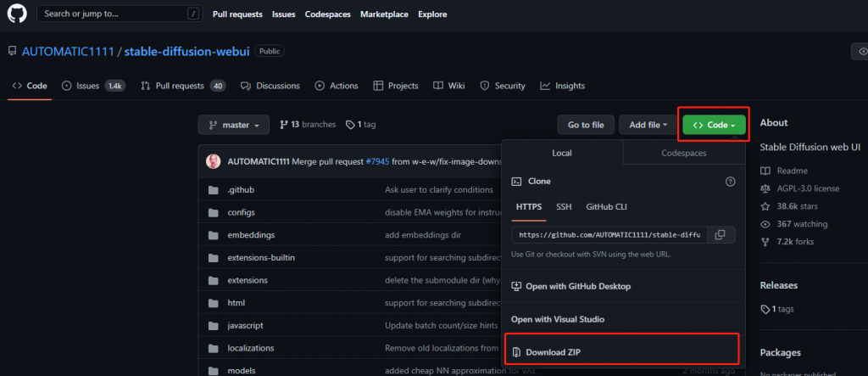Open the stable-diffusion-webui repository link

pyautogui.click(x=187, y=52)
